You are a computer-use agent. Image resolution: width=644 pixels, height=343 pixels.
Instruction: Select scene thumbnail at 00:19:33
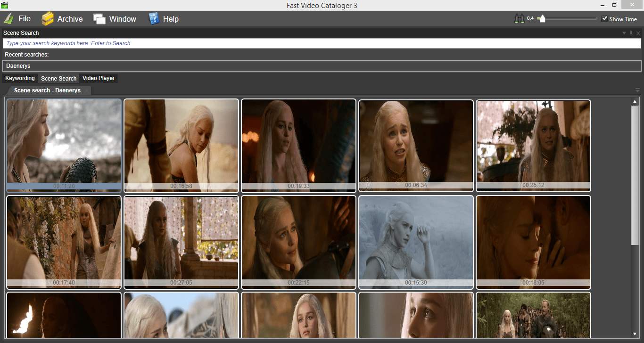[x=299, y=146]
